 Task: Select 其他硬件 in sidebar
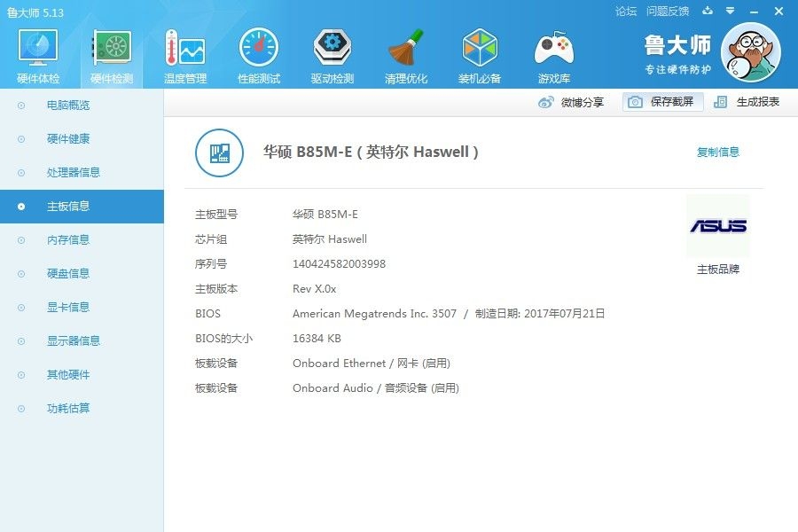(82, 375)
